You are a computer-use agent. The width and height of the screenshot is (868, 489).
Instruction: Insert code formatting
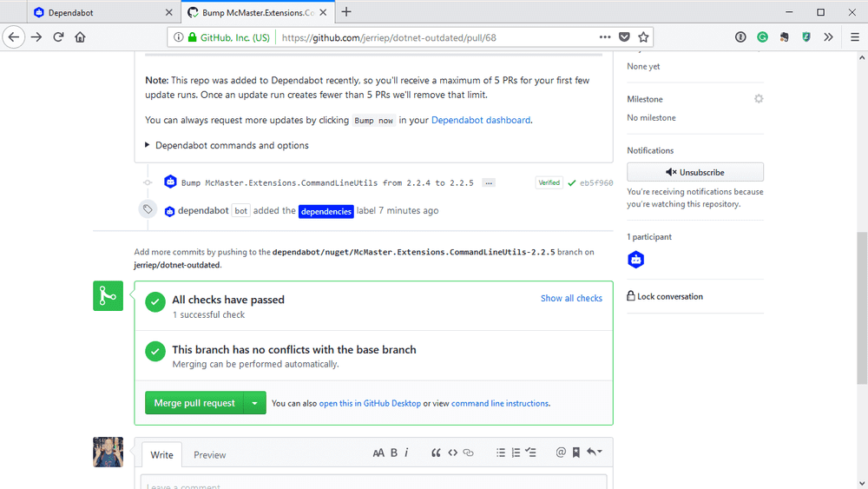452,453
